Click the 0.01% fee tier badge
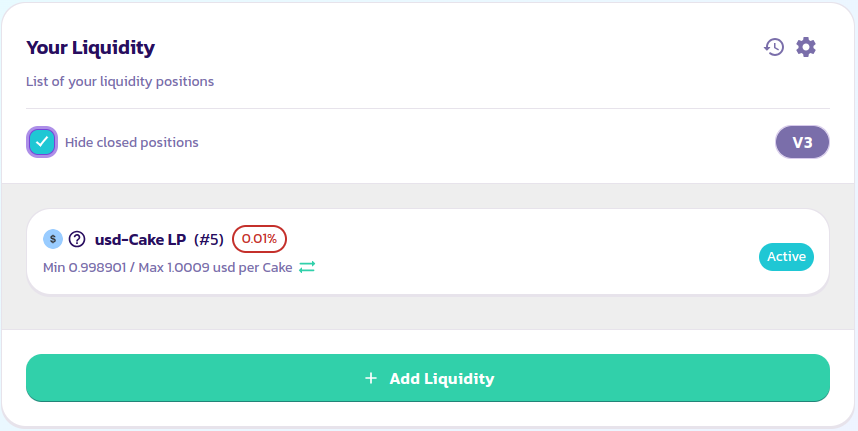 point(260,239)
